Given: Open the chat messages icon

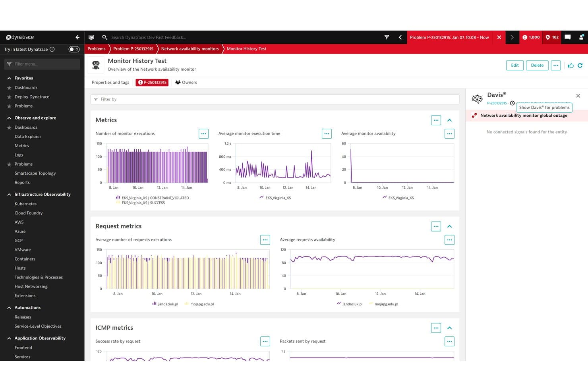Looking at the screenshot, I should coord(568,37).
